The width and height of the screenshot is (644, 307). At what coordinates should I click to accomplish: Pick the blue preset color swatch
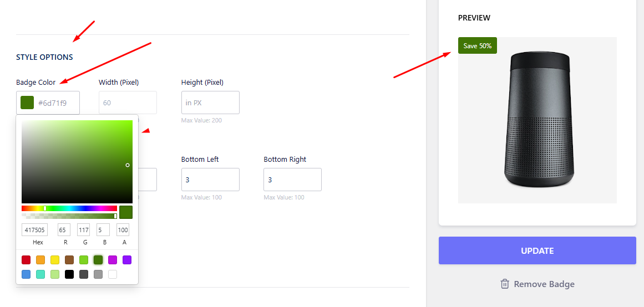(x=26, y=274)
